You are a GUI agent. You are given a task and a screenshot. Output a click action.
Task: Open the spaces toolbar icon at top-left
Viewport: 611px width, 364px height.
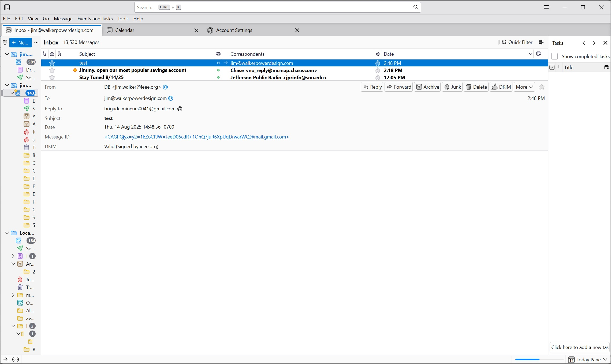7,7
